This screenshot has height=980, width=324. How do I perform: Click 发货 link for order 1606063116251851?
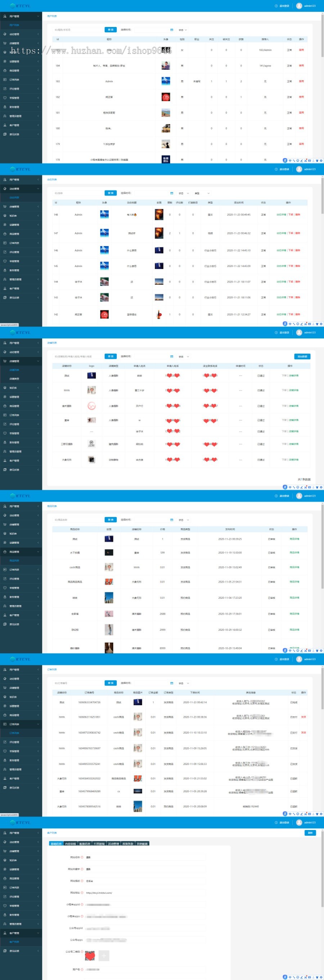point(303,717)
